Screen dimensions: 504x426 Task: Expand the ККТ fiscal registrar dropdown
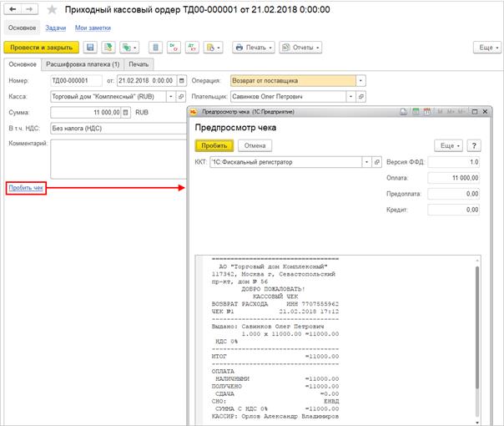click(x=365, y=161)
